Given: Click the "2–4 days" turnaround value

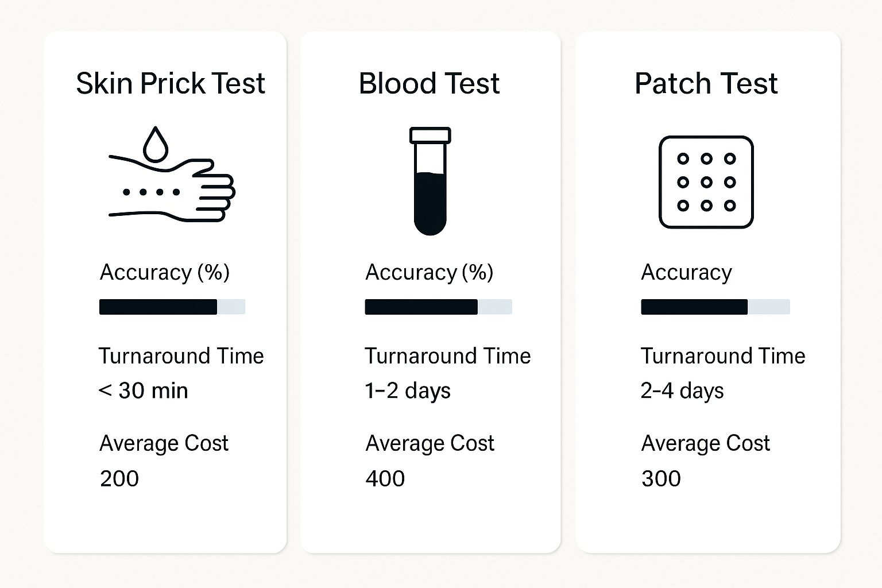Looking at the screenshot, I should tap(682, 391).
